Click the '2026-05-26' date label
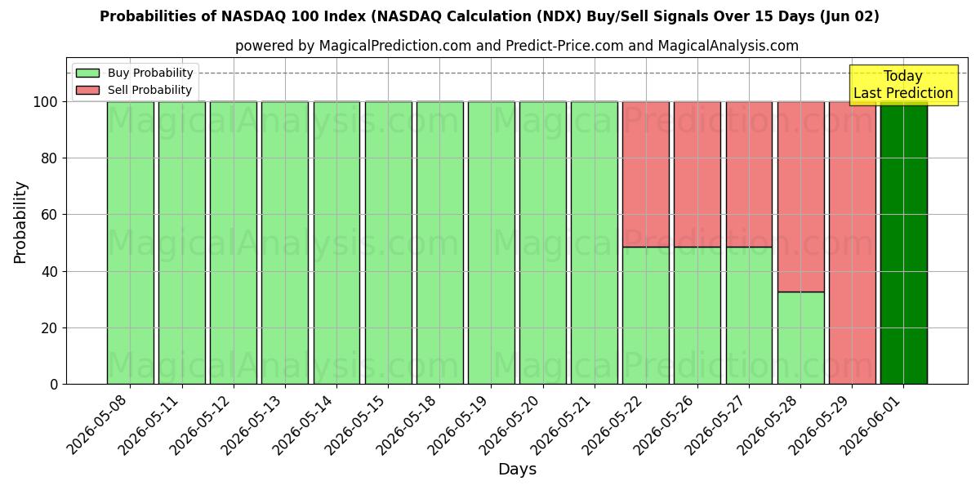 [666, 423]
